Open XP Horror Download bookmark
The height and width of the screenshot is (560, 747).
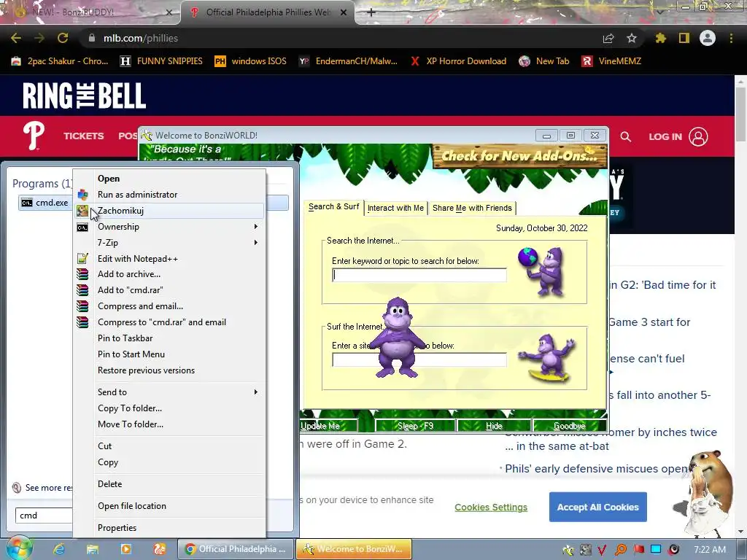click(x=458, y=61)
